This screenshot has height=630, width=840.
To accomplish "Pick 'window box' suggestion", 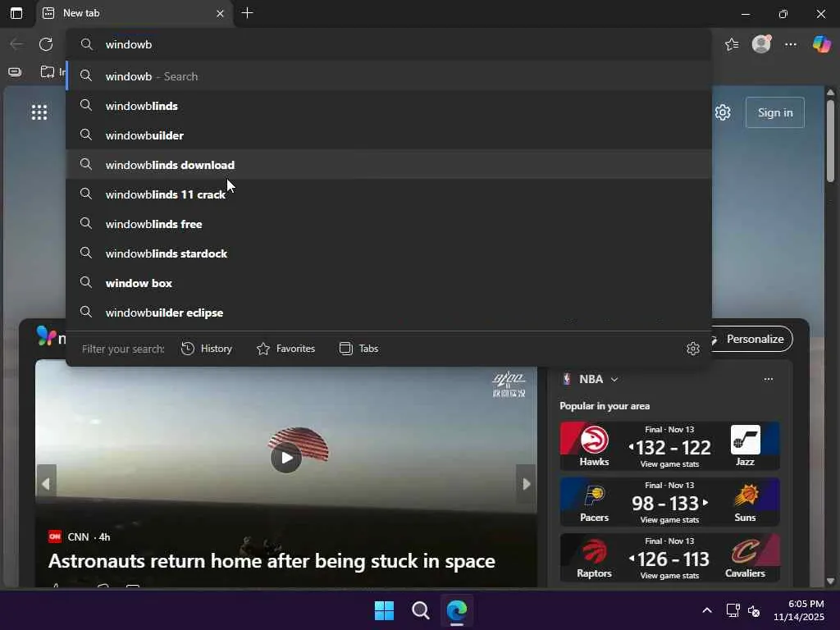I will tap(389, 282).
